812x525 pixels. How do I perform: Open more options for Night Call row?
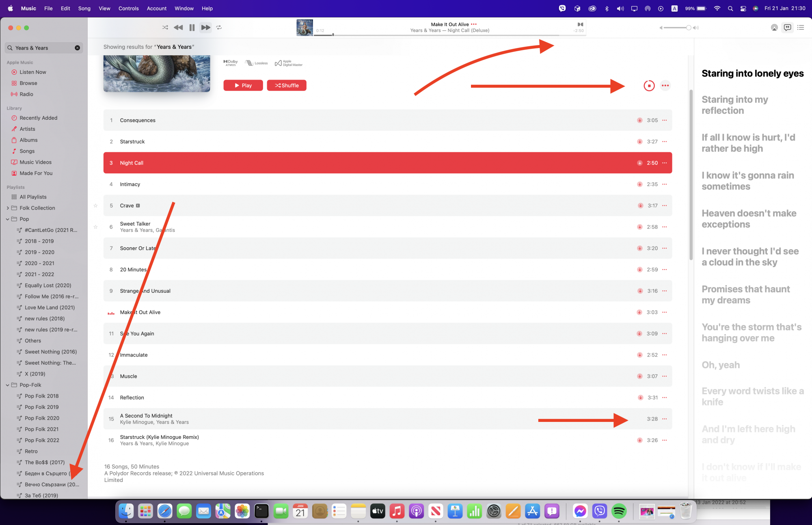coord(665,163)
